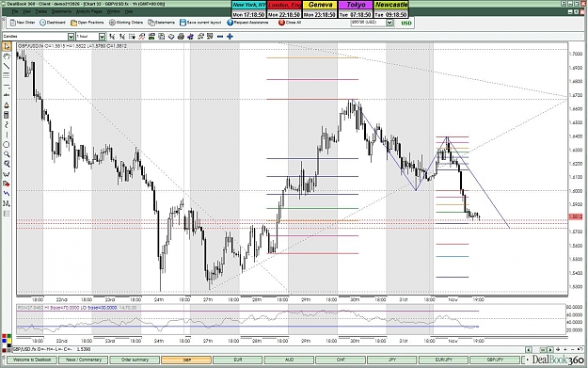This screenshot has height=368, width=588.
Task: Switch to the JPY tab
Action: click(x=392, y=360)
